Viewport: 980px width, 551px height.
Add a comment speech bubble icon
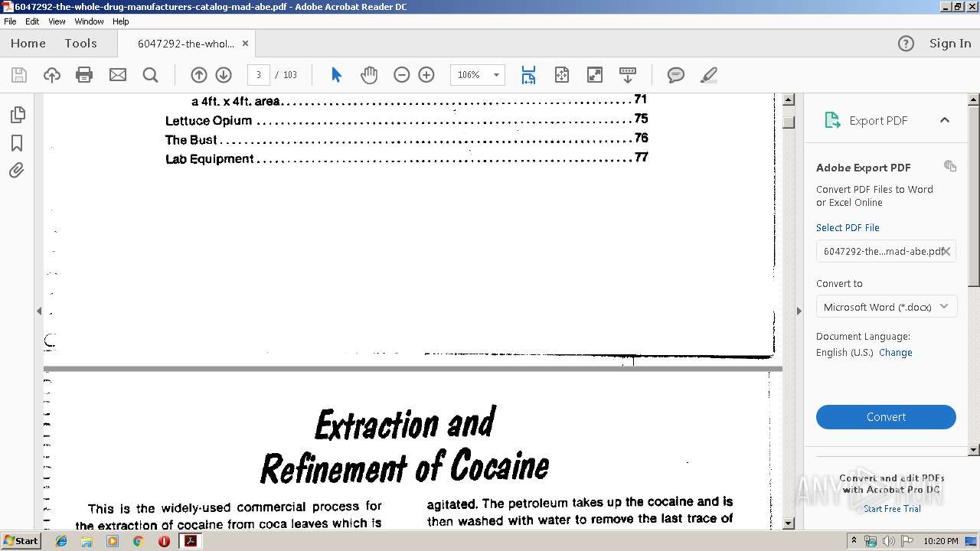coord(675,75)
